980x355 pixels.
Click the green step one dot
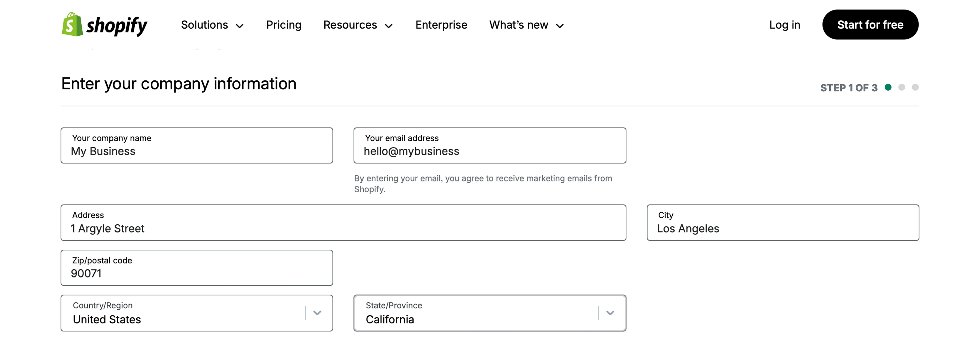888,88
